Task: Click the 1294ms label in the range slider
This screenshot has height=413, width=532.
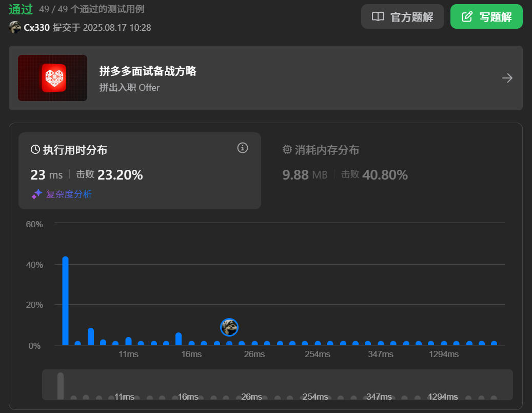Action: click(443, 397)
